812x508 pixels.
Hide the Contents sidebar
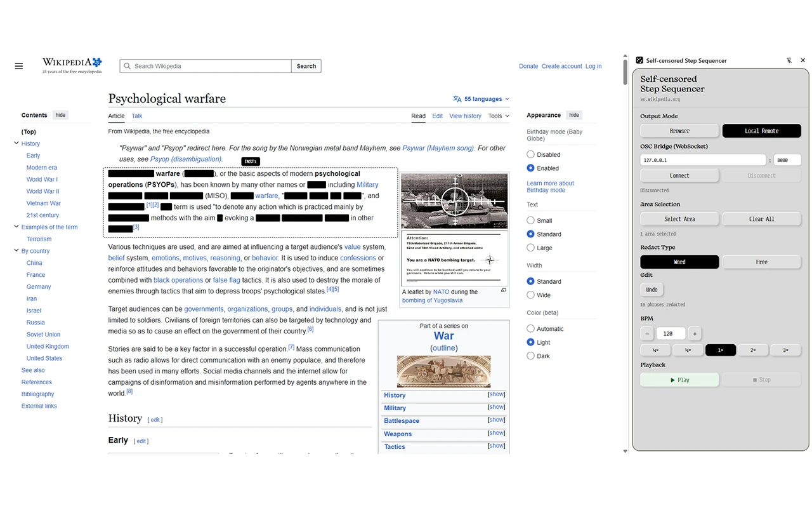[60, 115]
